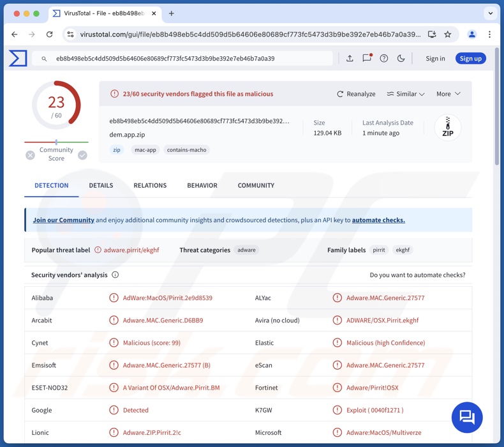Switch to the BEHAVIOR tab
Screen dimensions: 504x447
(202, 185)
